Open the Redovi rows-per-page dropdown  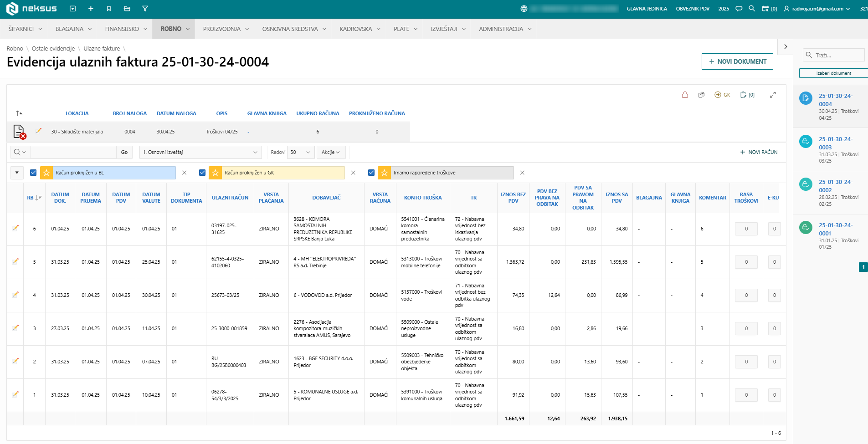[x=301, y=152]
